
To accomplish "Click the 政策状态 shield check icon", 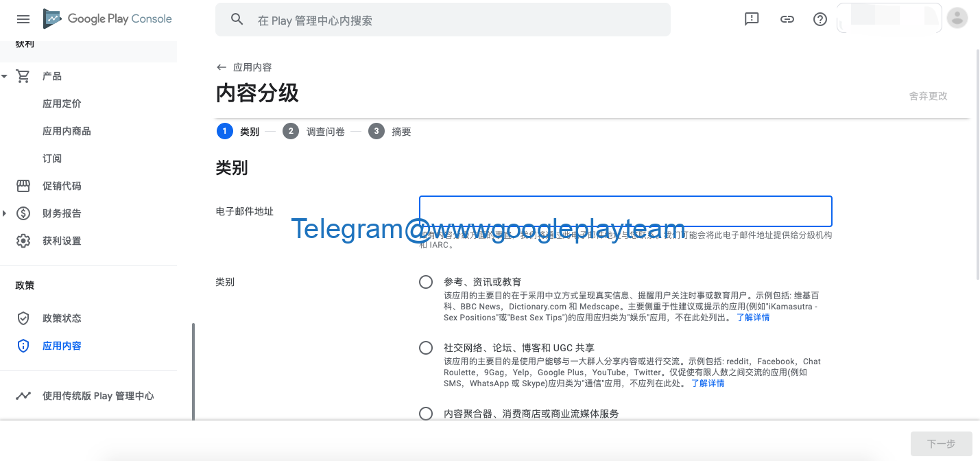I will (x=23, y=318).
